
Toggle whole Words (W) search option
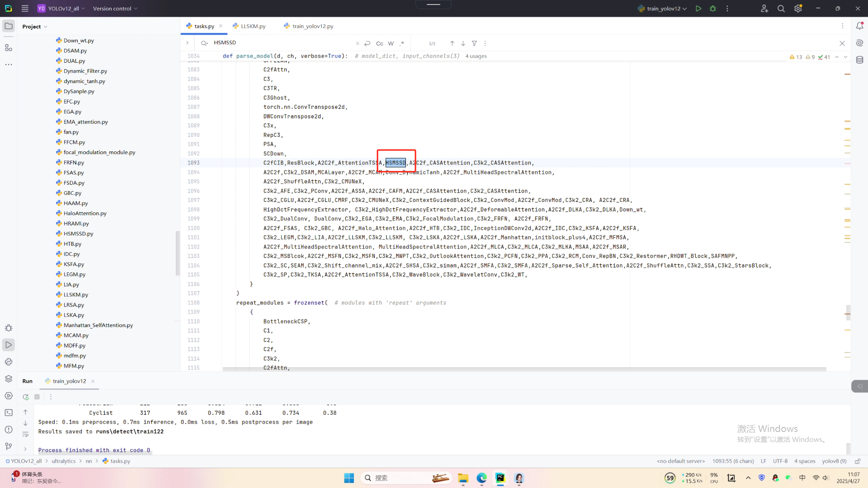click(x=391, y=43)
